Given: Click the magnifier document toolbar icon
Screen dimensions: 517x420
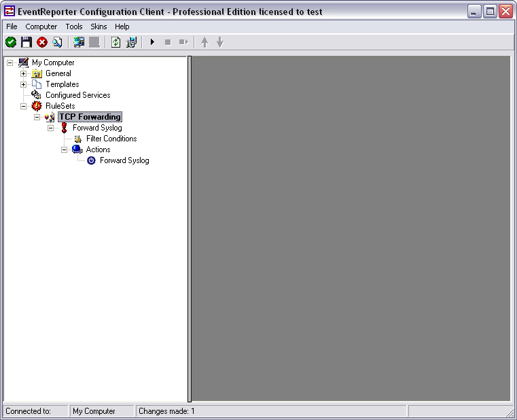Looking at the screenshot, I should [x=57, y=42].
